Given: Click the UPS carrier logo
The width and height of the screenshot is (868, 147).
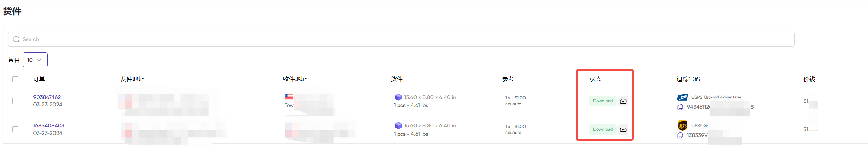Looking at the screenshot, I should (682, 125).
